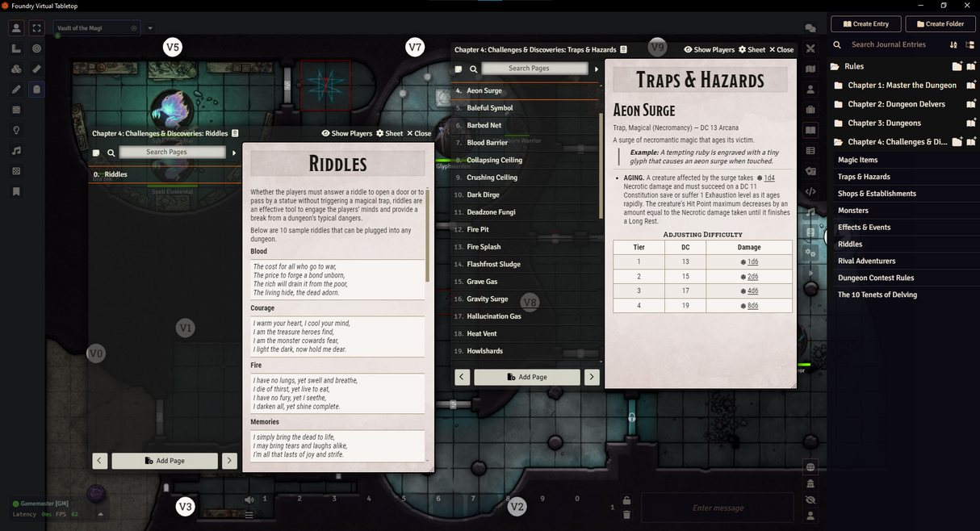Image resolution: width=980 pixels, height=531 pixels.
Task: Open the Tile Controls tool
Action: pos(16,69)
